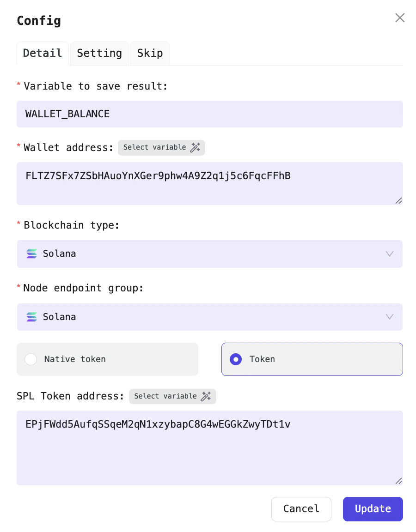Toggle the selected Token option off
Image resolution: width=416 pixels, height=532 pixels.
click(x=236, y=359)
